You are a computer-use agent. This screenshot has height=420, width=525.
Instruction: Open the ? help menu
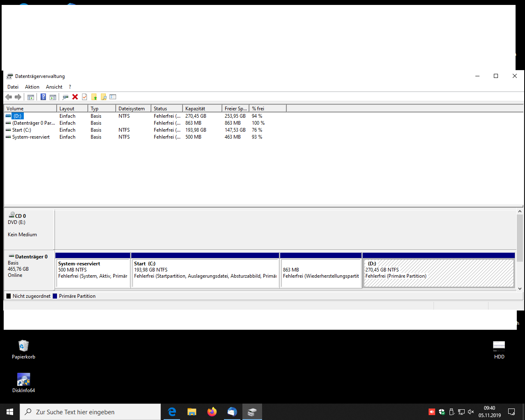tap(70, 87)
